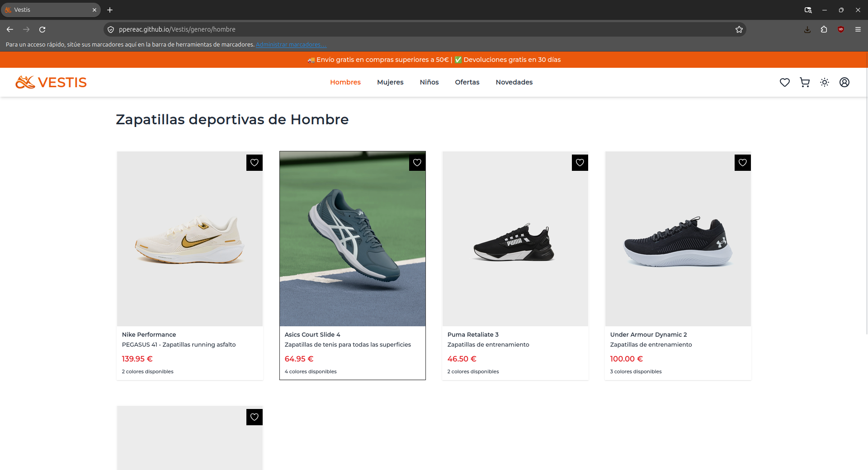The height and width of the screenshot is (470, 868).
Task: Click the Asics Court Slide 4 title
Action: [312, 334]
